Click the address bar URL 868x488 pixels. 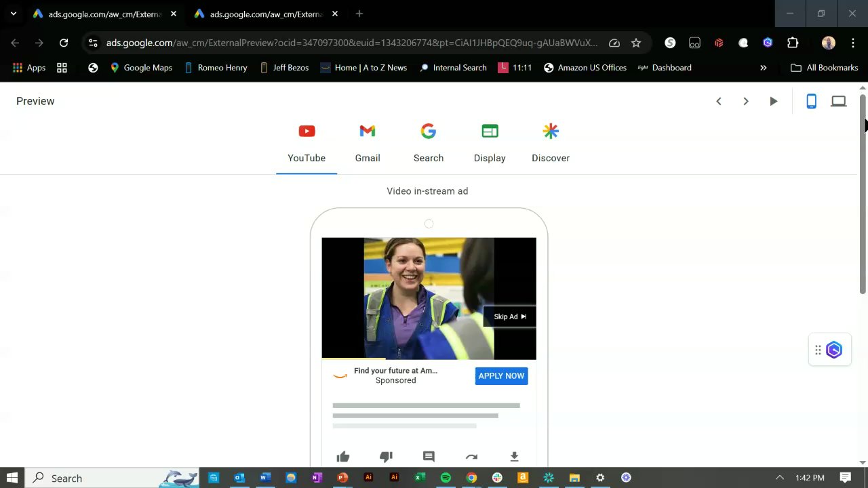352,43
